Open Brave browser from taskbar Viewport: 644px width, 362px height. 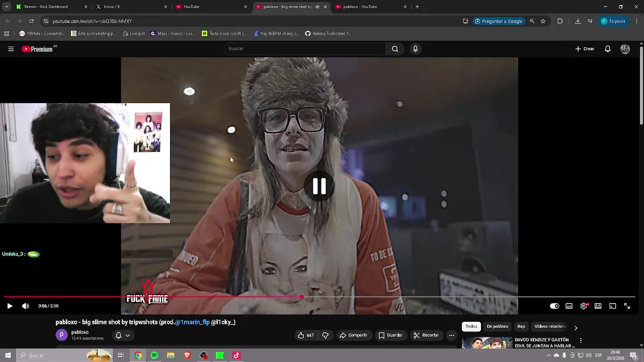click(187, 355)
